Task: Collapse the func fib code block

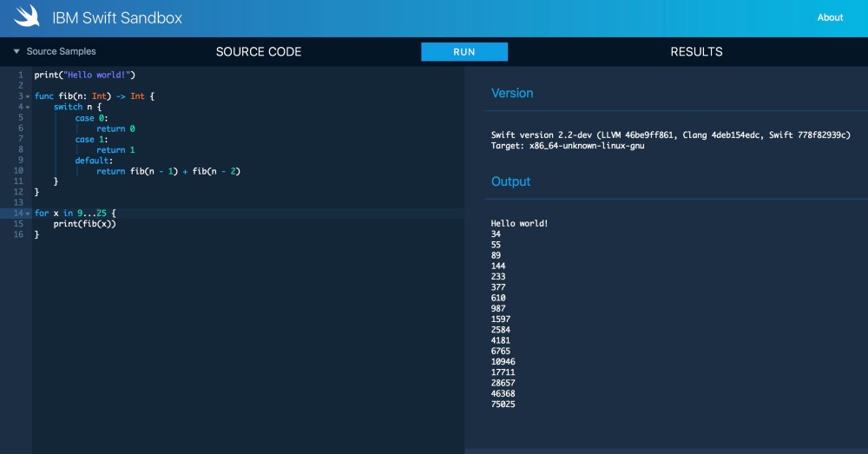Action: (x=28, y=96)
